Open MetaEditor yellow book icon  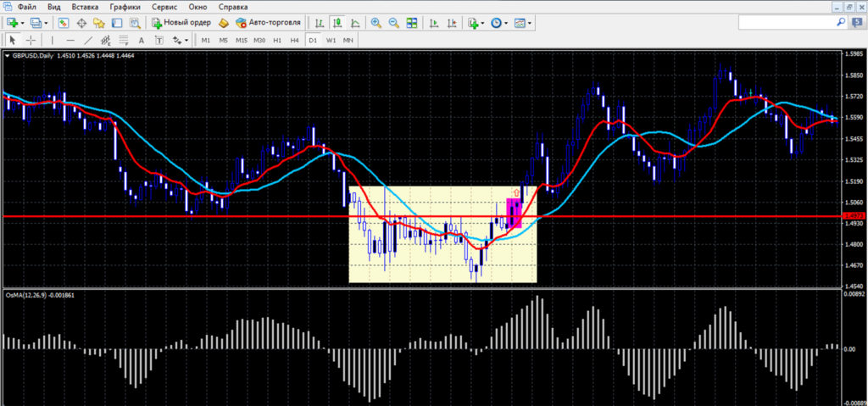[223, 23]
